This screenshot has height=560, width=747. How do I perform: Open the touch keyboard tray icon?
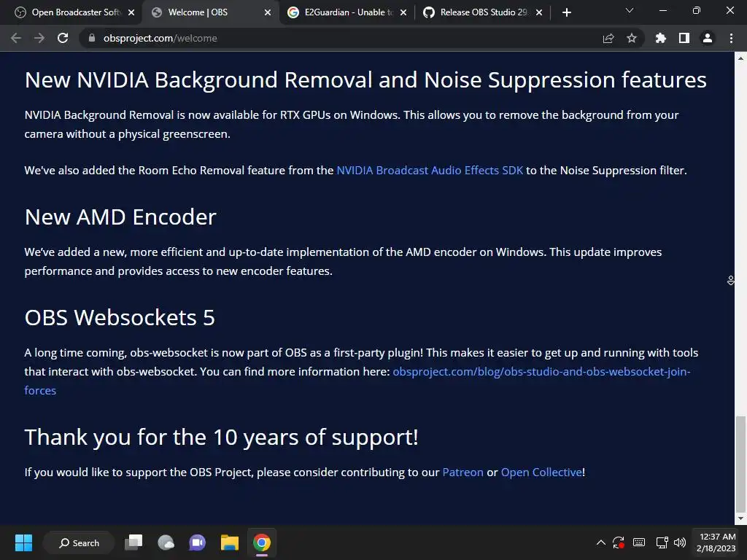click(x=639, y=542)
